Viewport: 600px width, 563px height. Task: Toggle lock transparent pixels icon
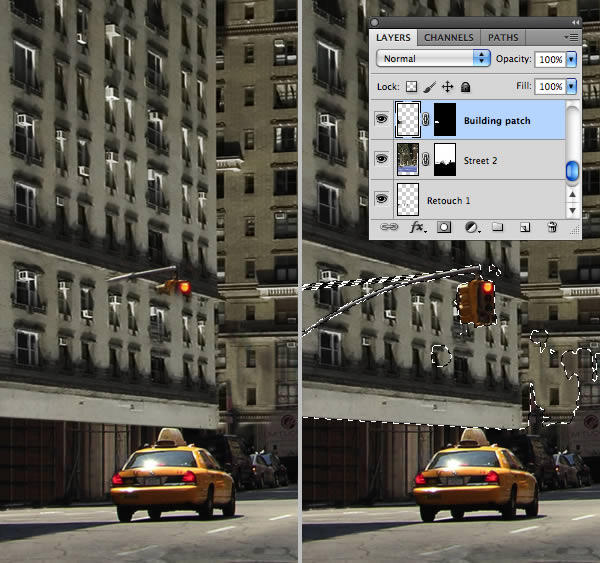tap(411, 86)
